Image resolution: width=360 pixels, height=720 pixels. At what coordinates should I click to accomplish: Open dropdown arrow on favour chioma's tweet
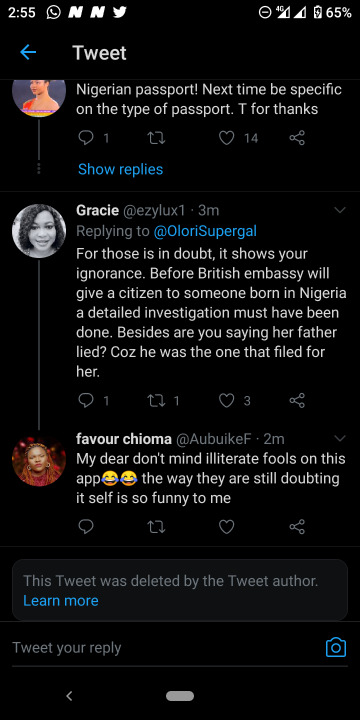pos(340,439)
